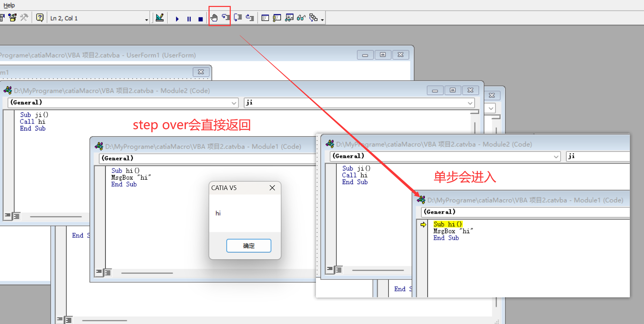Viewport: 644px width, 324px height.
Task: Click the Visual Basic Help question-mark icon
Action: click(x=40, y=18)
